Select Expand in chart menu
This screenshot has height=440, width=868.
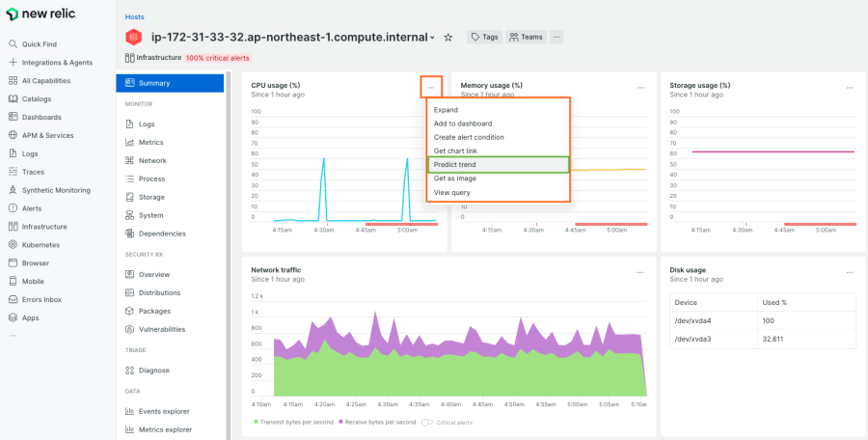(x=499, y=110)
